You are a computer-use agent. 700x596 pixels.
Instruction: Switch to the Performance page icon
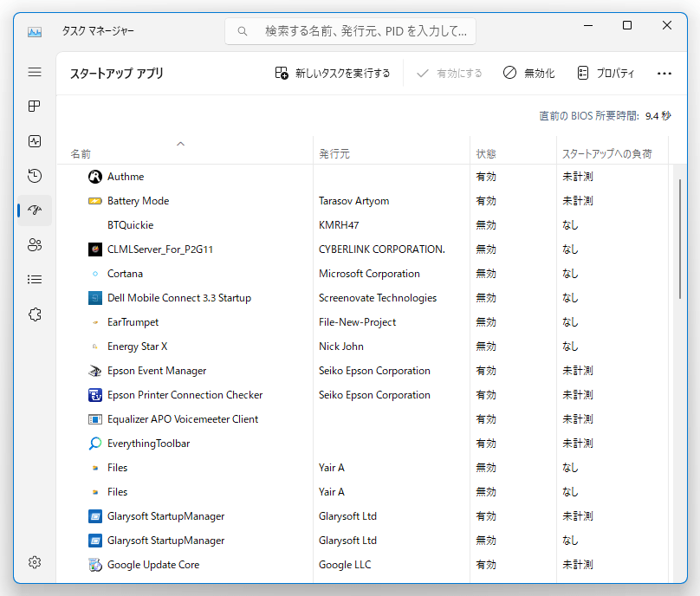pyautogui.click(x=35, y=141)
